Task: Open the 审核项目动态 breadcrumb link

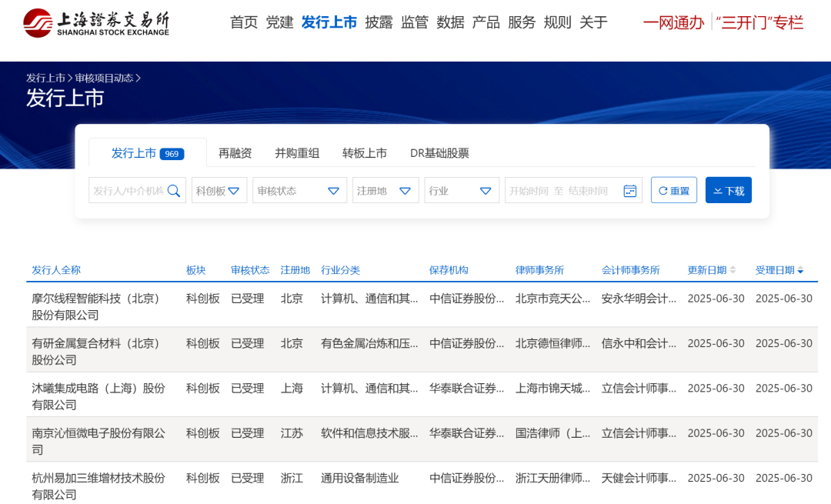Action: 106,77
